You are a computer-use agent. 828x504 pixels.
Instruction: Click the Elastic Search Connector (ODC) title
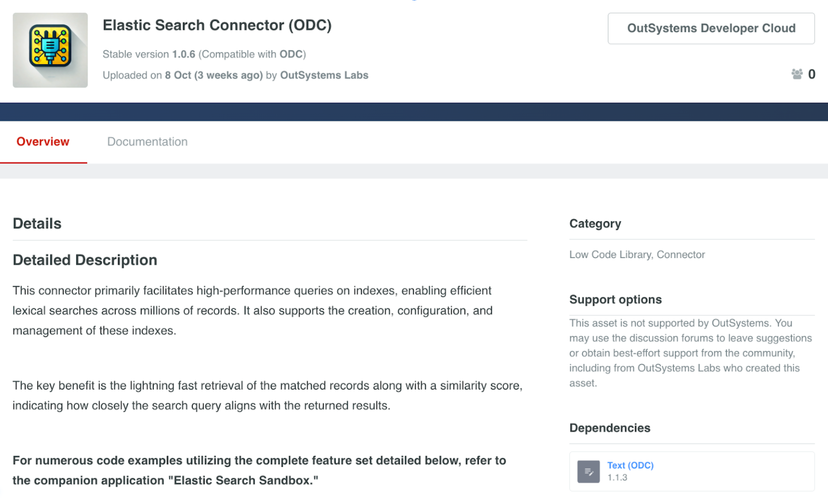pyautogui.click(x=217, y=25)
